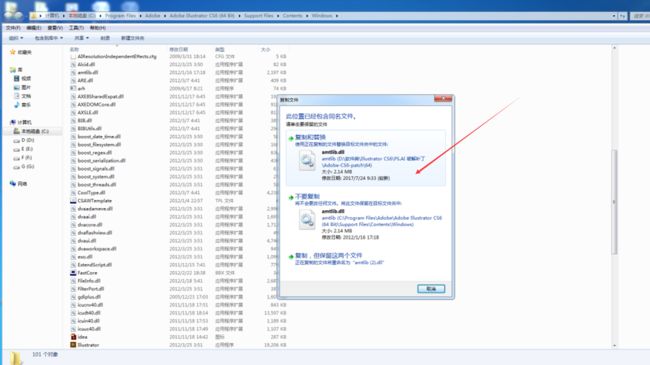Sort by Type column header

tap(219, 49)
